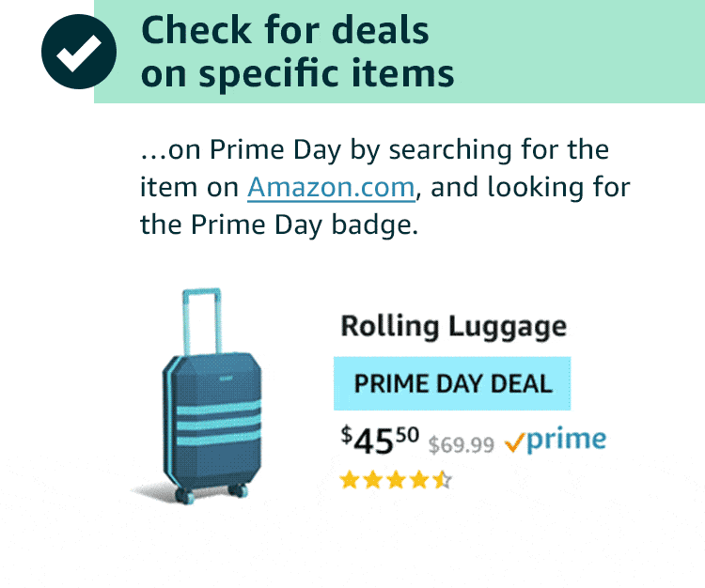Click the first gold rating star
This screenshot has width=705, height=588.
pyautogui.click(x=350, y=480)
